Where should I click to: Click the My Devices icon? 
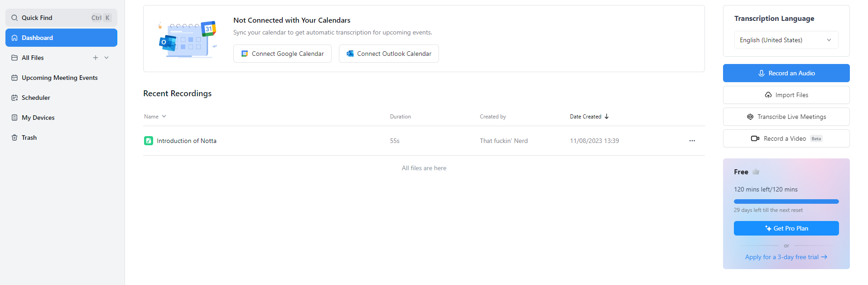[14, 118]
